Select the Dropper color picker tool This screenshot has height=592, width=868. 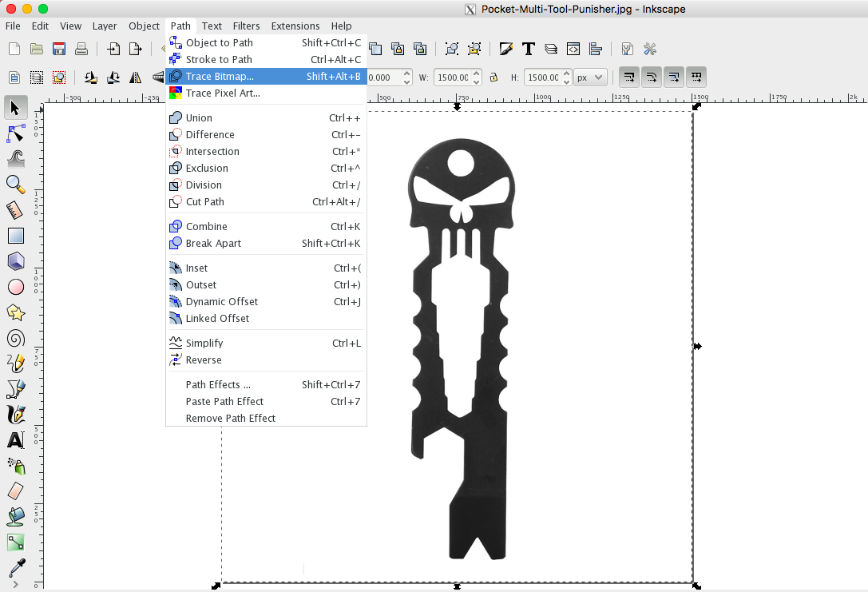17,568
